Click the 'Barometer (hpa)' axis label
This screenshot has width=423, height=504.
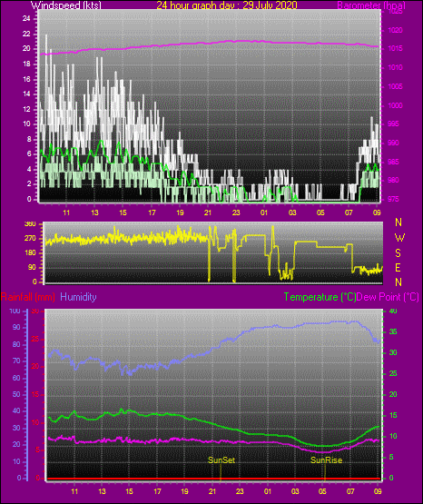[x=371, y=5]
